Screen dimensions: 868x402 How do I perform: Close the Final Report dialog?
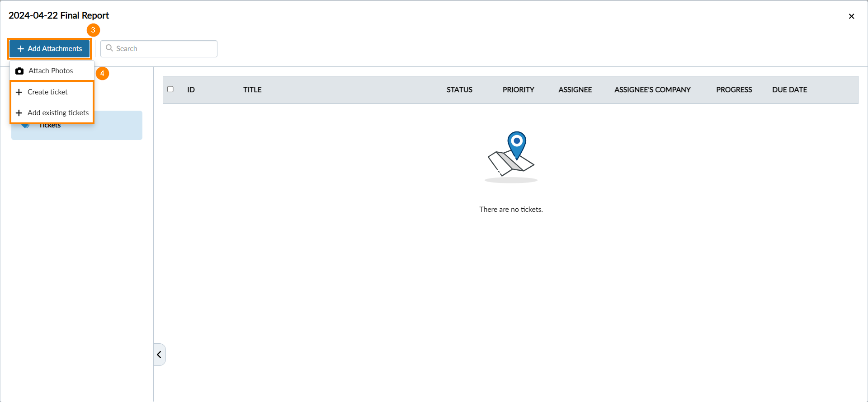(x=851, y=16)
